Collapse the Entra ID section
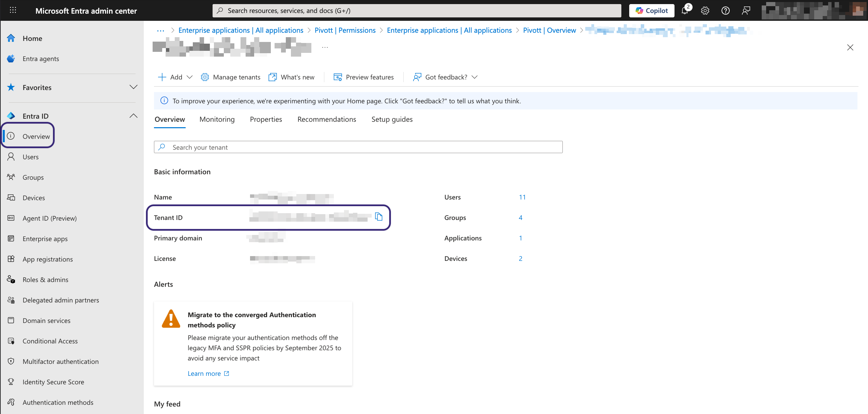 pos(133,116)
